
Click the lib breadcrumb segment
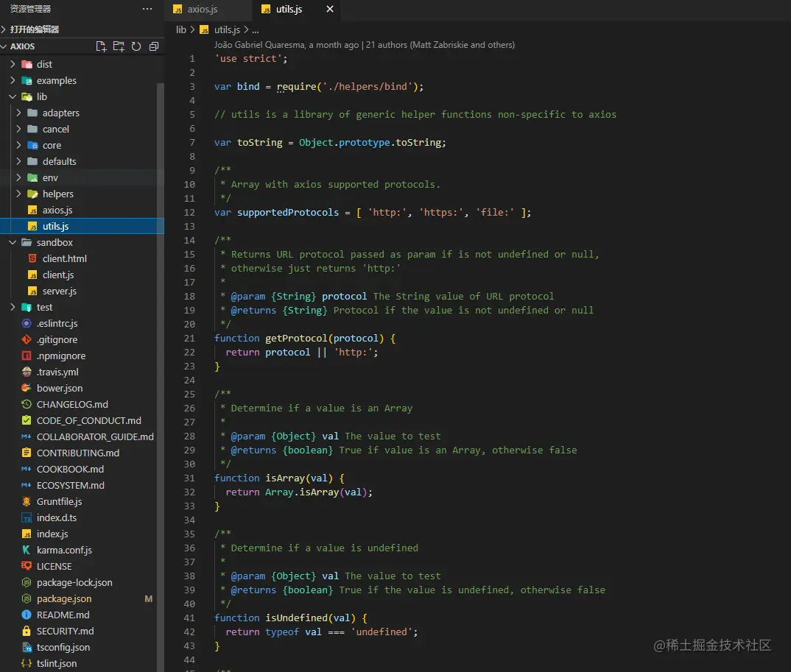click(x=180, y=29)
